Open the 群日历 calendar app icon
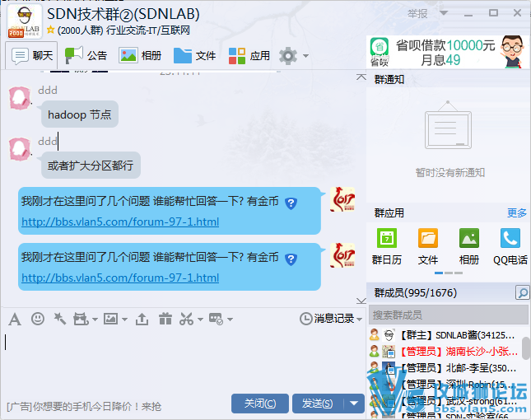This screenshot has width=531, height=420. tap(387, 239)
